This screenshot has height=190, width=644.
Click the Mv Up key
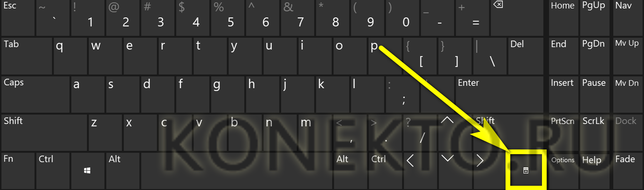coord(628,56)
